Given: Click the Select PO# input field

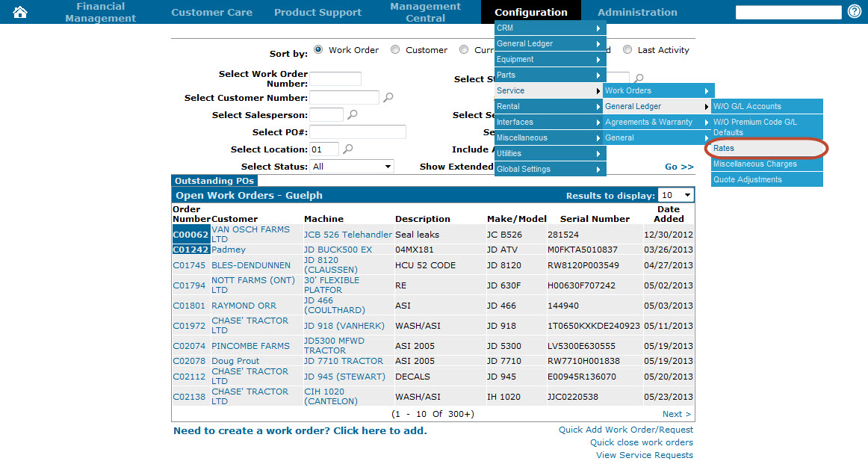Looking at the screenshot, I should 358,132.
